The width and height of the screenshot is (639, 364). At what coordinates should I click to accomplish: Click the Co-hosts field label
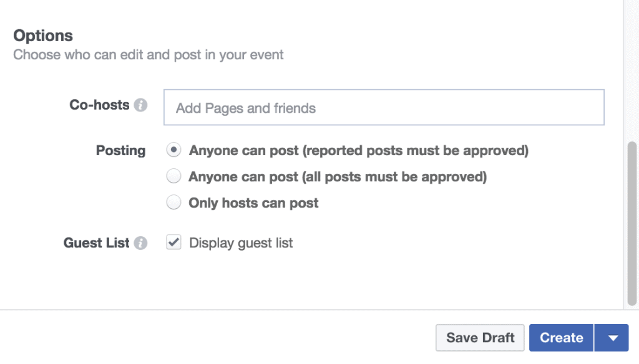(x=99, y=105)
